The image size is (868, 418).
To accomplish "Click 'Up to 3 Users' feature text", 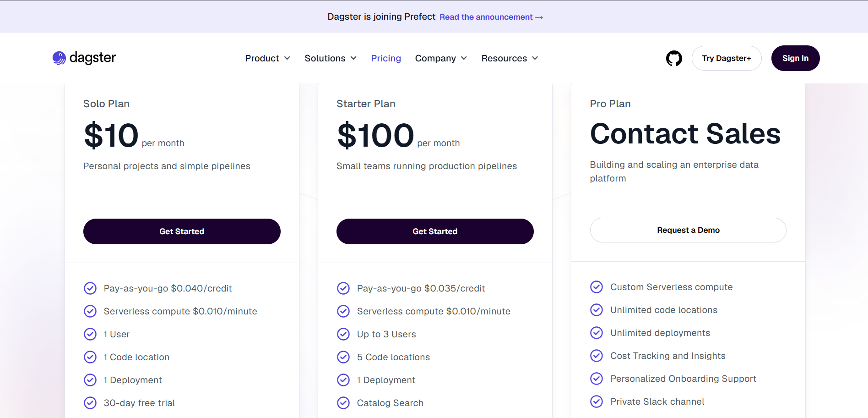I will [x=386, y=334].
